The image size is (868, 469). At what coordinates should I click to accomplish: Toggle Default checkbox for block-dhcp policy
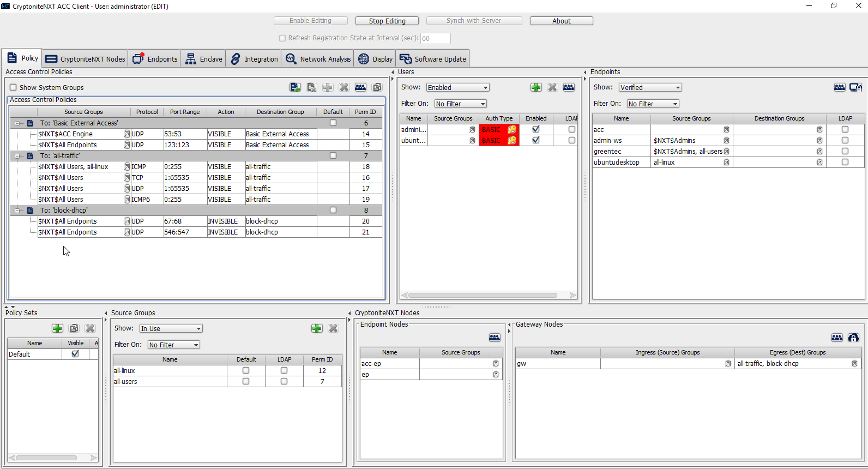(x=333, y=211)
